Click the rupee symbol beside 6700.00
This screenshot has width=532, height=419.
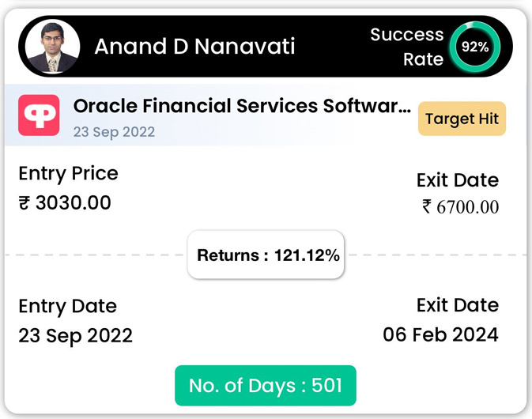(x=427, y=206)
